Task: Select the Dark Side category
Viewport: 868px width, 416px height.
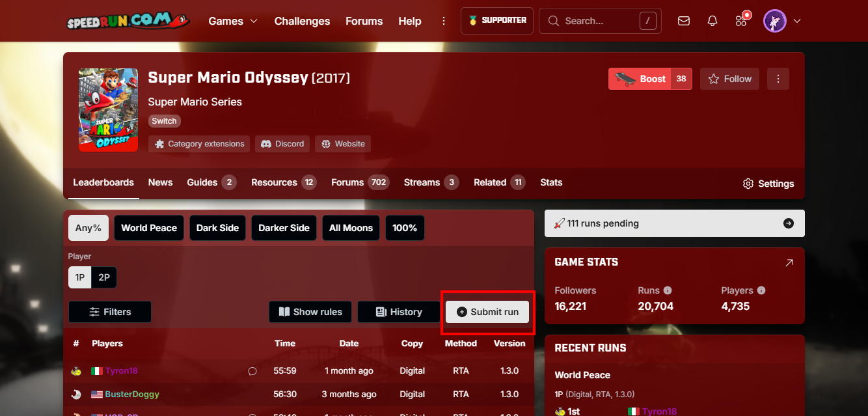Action: (217, 228)
